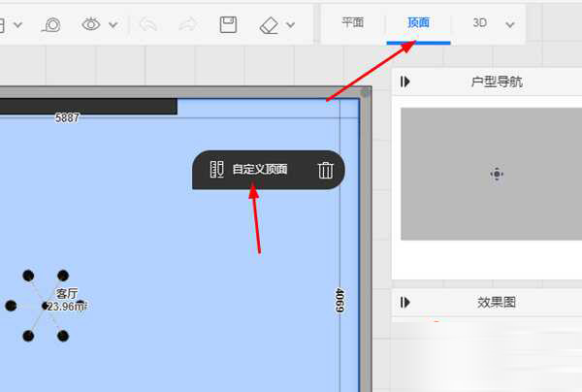
Task: Open the dropdown chevron next to 3D
Action: (510, 23)
